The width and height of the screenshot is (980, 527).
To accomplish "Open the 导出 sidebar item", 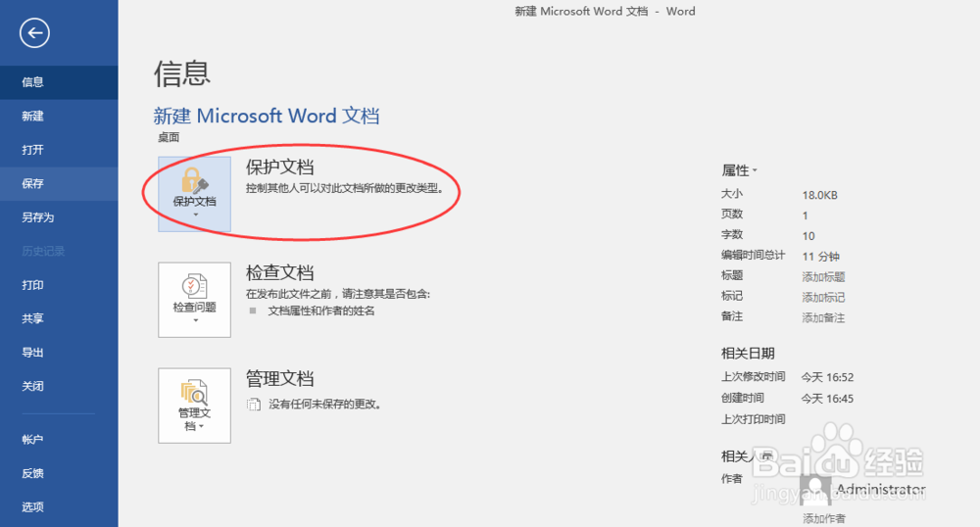I will (x=59, y=353).
